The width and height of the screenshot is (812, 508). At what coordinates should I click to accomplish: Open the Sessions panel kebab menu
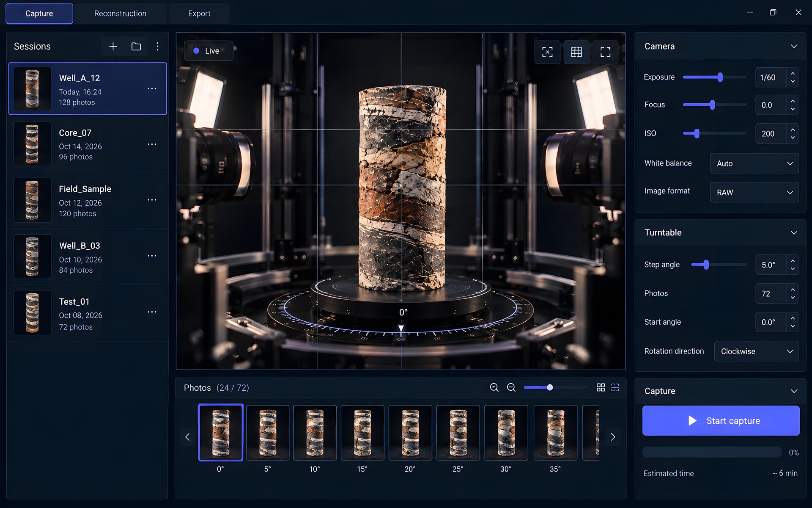pyautogui.click(x=158, y=47)
